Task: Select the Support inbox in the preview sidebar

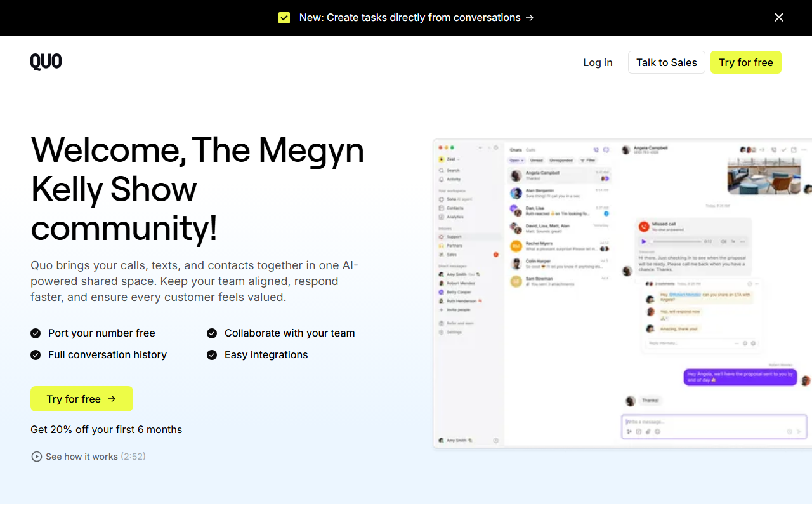Action: (x=468, y=237)
